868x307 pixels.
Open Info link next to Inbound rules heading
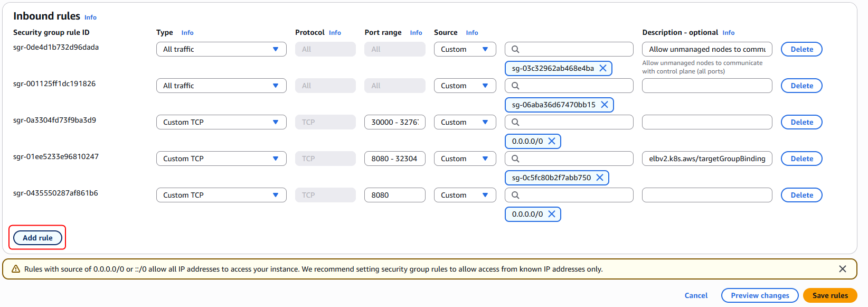pos(90,17)
